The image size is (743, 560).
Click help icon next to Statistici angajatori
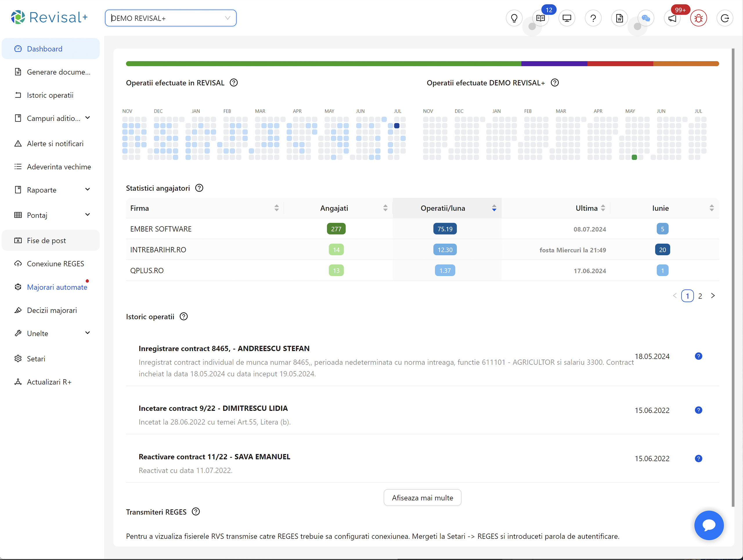tap(199, 188)
